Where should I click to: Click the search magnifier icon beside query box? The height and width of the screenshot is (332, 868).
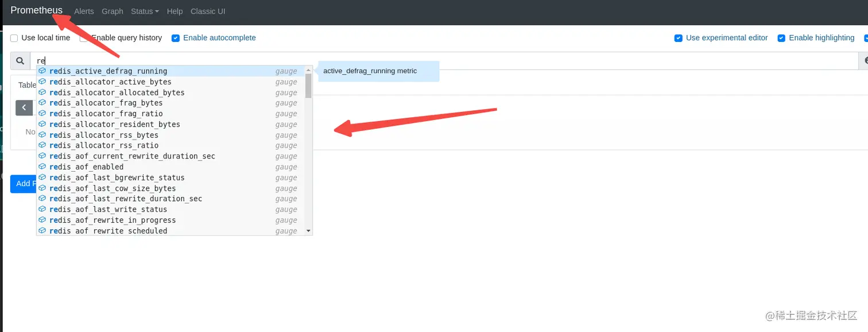[x=20, y=61]
